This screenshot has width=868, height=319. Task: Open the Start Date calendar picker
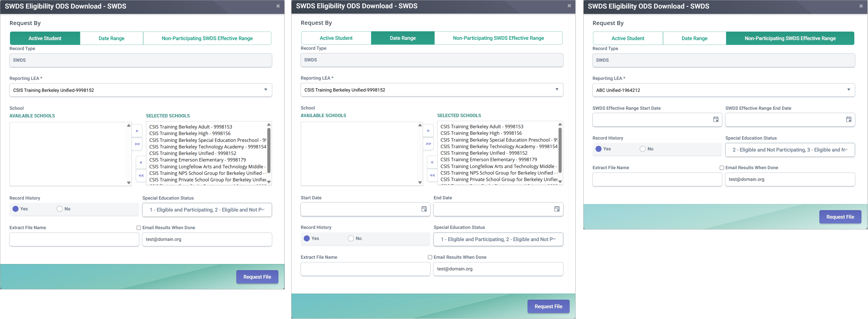(x=424, y=209)
